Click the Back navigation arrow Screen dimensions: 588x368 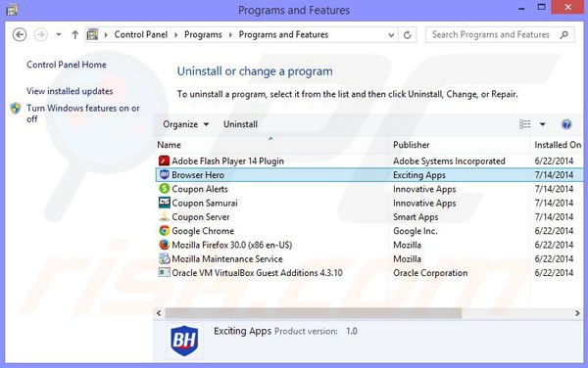[20, 35]
